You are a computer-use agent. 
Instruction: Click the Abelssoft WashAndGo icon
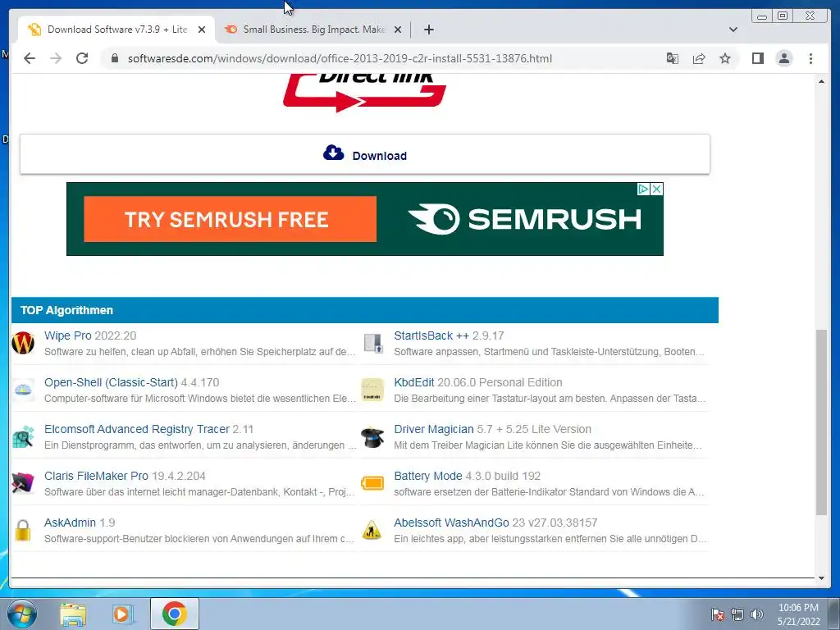(372, 530)
